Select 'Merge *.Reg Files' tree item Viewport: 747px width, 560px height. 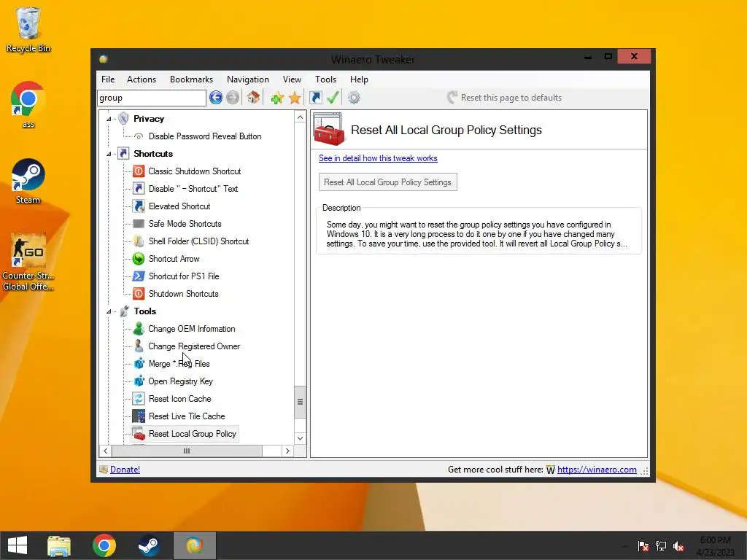coord(179,364)
